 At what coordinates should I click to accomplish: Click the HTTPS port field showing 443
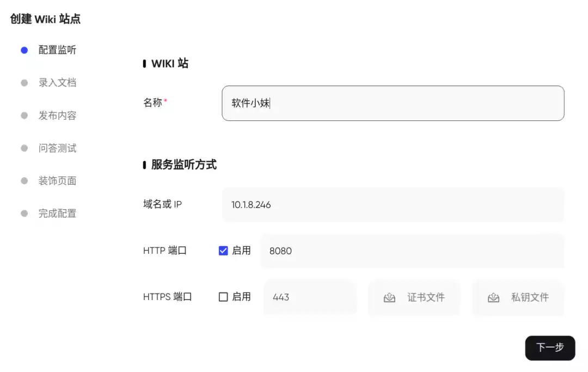tap(310, 297)
